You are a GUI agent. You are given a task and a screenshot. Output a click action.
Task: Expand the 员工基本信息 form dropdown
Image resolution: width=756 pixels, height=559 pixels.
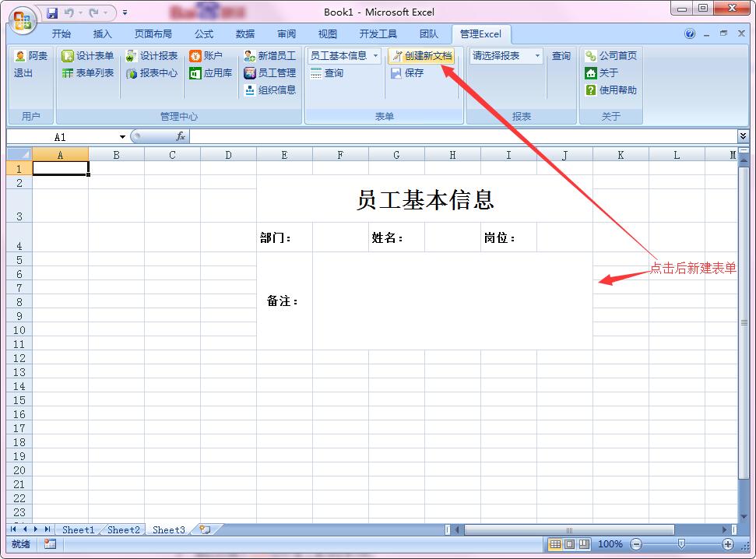pos(375,56)
